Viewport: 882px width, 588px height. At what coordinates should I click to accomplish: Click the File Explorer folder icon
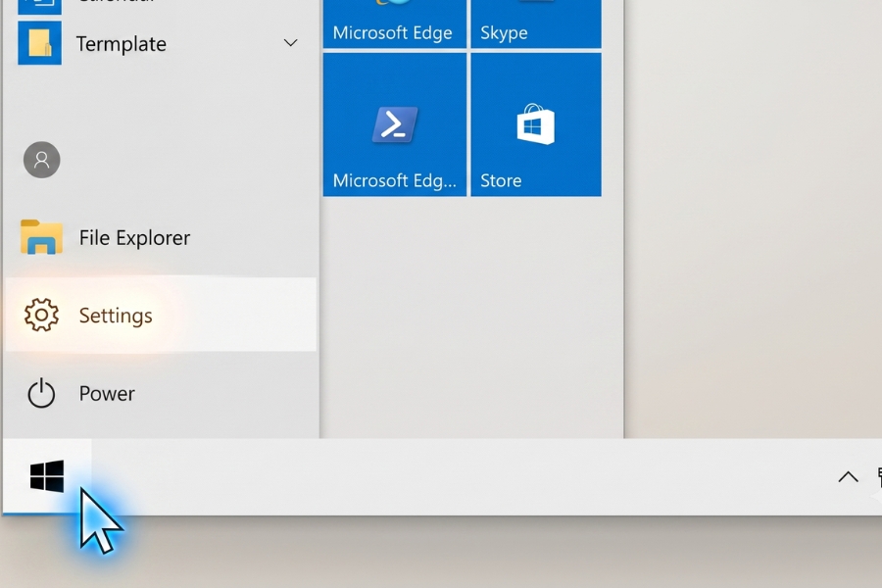(41, 237)
